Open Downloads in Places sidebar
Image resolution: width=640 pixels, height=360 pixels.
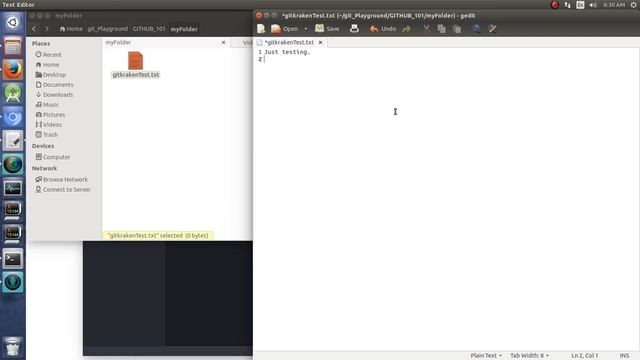pyautogui.click(x=54, y=95)
